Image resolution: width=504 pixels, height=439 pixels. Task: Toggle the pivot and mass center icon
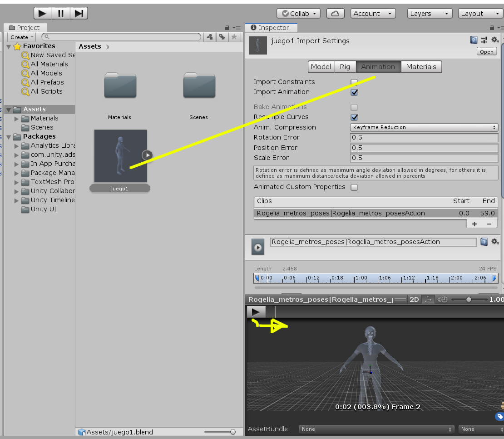coord(429,299)
